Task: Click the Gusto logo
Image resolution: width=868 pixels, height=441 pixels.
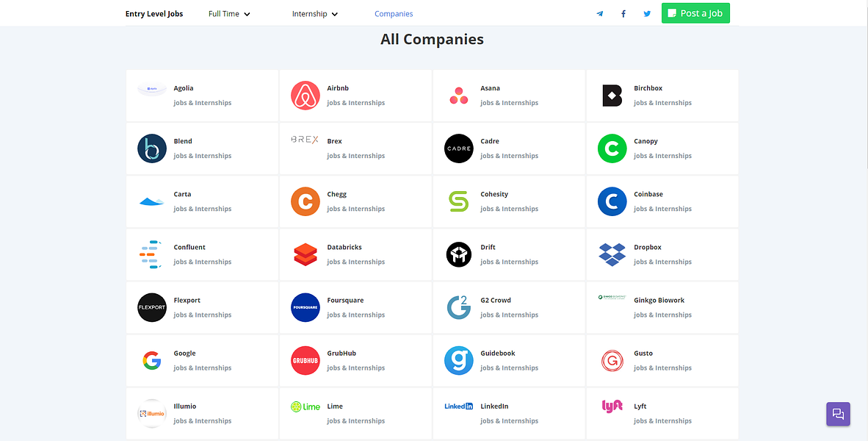Action: [x=612, y=361]
